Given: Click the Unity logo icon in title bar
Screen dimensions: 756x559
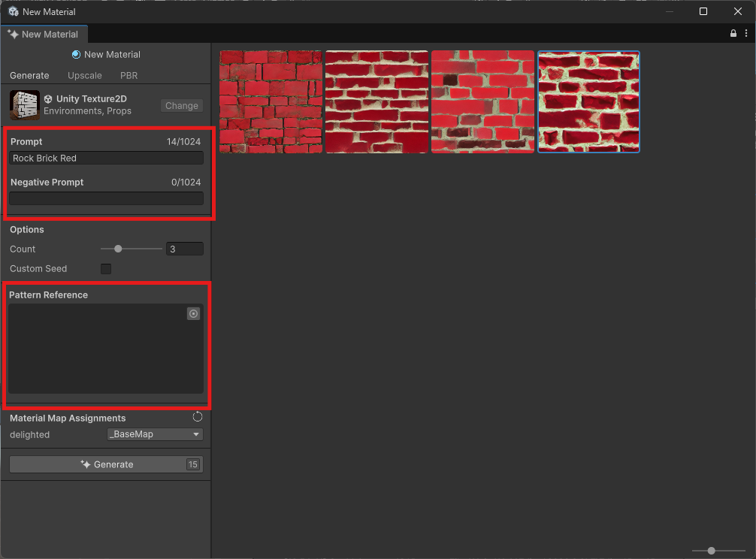Looking at the screenshot, I should pyautogui.click(x=14, y=11).
